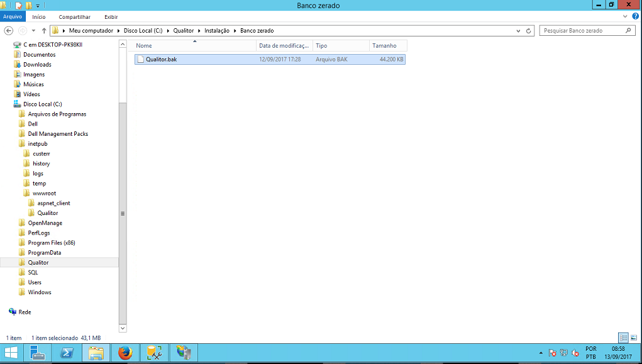Open the logs folder
This screenshot has width=642, height=364.
pyautogui.click(x=38, y=174)
